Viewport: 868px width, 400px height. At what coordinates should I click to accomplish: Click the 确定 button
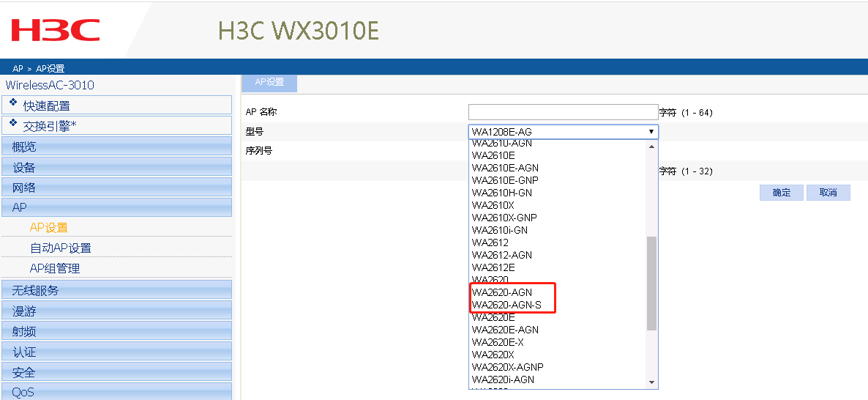tap(782, 193)
